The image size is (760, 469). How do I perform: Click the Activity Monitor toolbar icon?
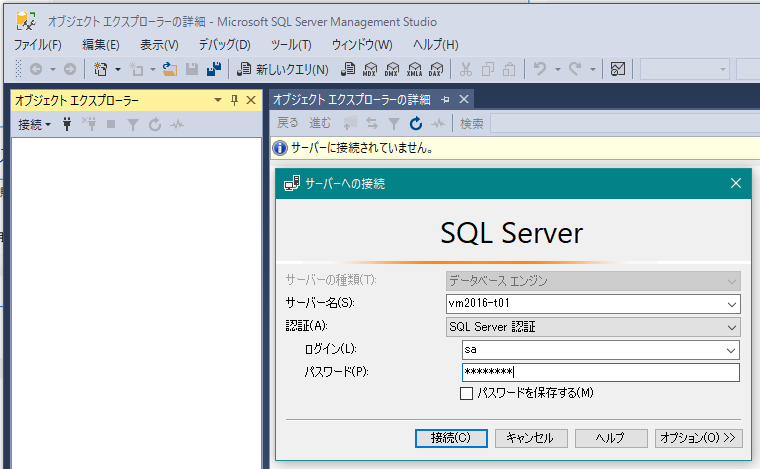point(618,69)
